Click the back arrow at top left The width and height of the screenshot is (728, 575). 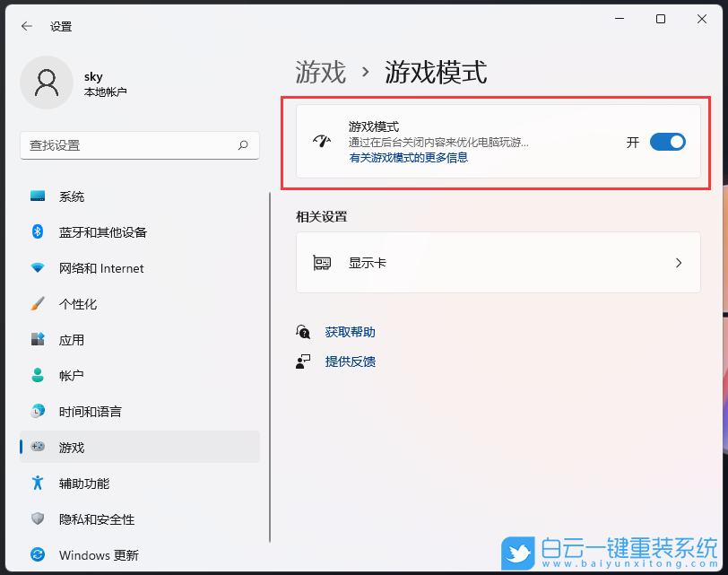click(26, 26)
